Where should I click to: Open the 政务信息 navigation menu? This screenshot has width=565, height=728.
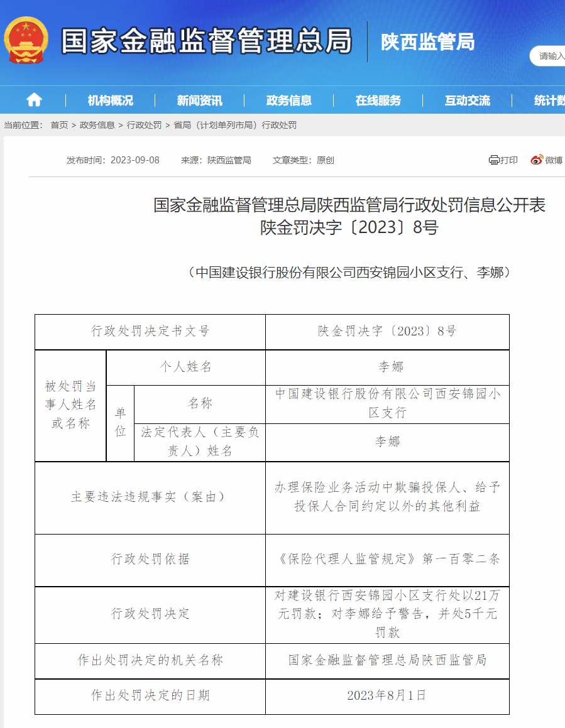(x=290, y=99)
